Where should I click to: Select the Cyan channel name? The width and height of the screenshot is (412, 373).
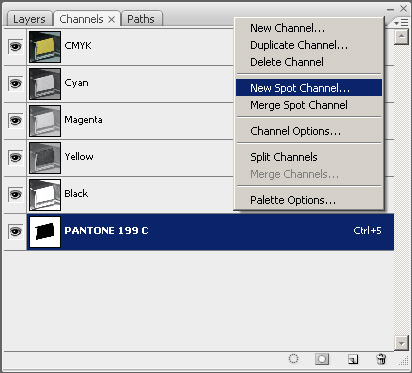point(77,83)
